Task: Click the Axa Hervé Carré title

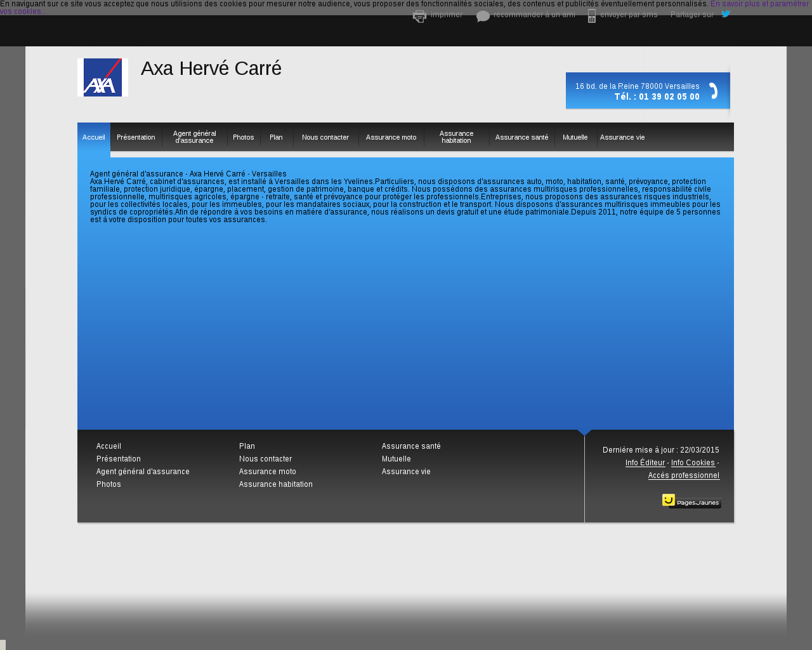Action: click(x=211, y=68)
